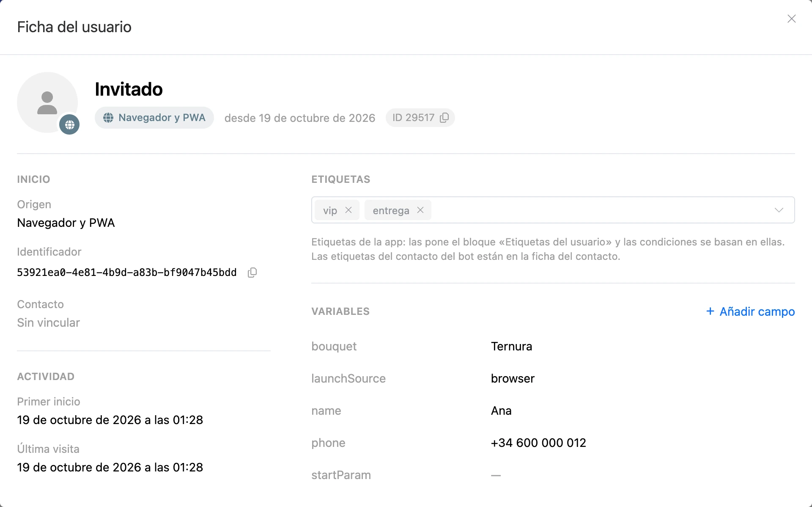The image size is (812, 507).
Task: Click Añadir campo link
Action: click(x=750, y=311)
